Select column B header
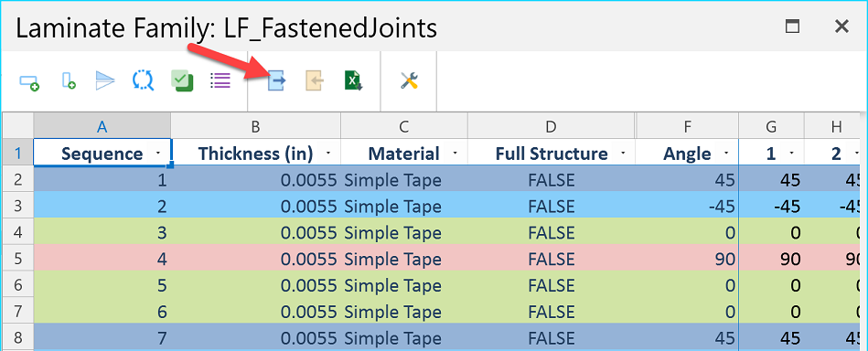868x351 pixels. coord(255,126)
